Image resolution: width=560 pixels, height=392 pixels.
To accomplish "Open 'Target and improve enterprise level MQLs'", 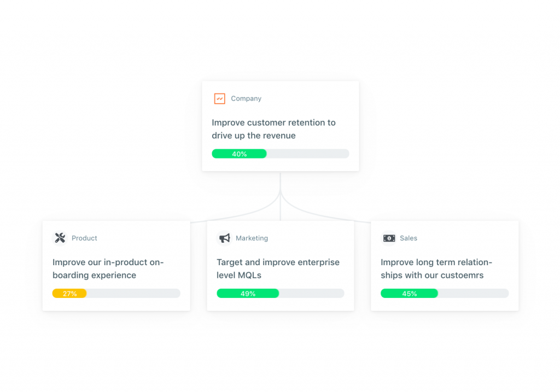I will 278,268.
